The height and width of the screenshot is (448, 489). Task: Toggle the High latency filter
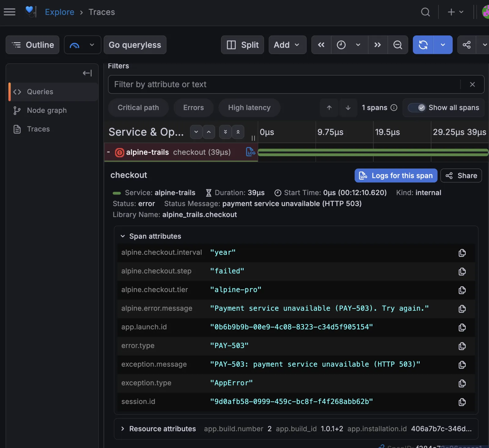click(249, 108)
